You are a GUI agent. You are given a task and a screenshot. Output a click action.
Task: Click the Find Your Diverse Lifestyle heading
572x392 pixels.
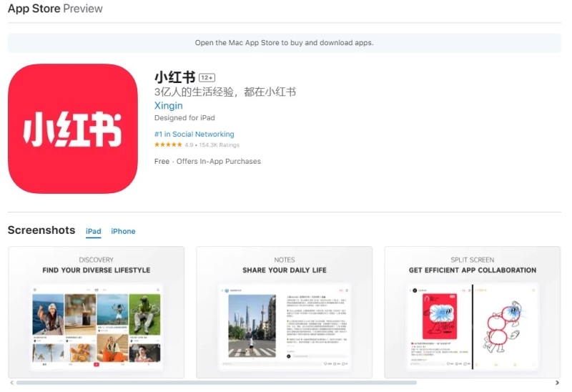point(97,270)
